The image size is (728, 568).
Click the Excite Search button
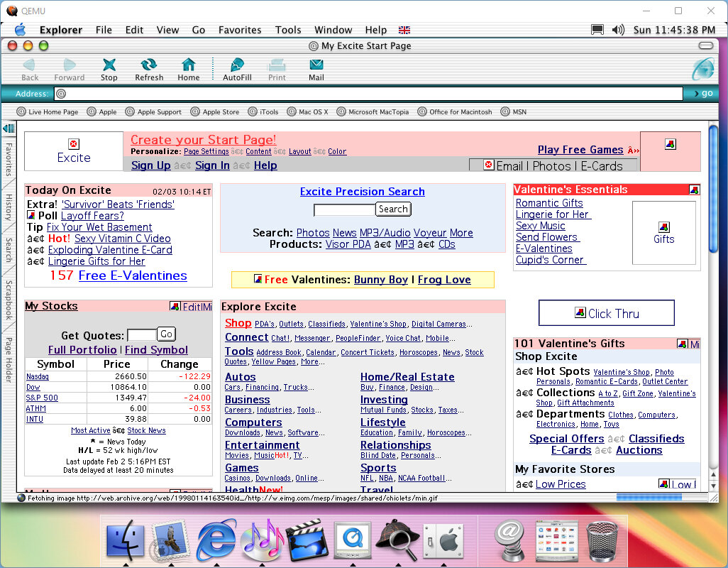[393, 209]
